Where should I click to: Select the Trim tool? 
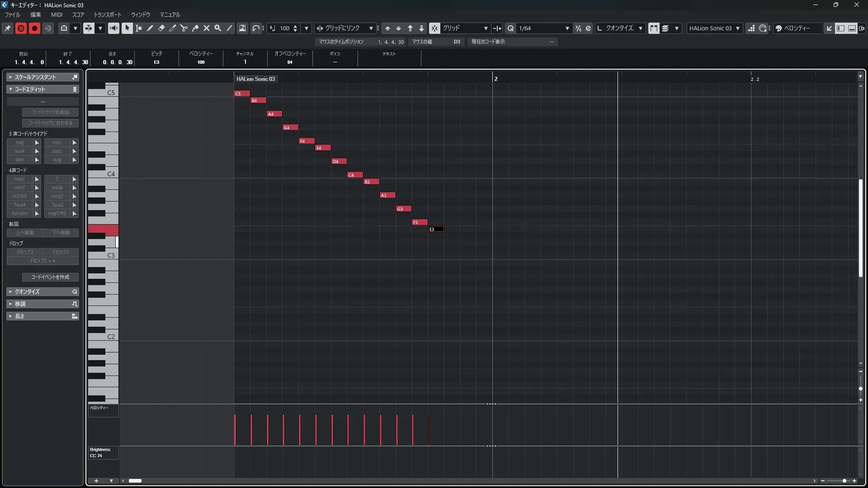click(x=173, y=28)
